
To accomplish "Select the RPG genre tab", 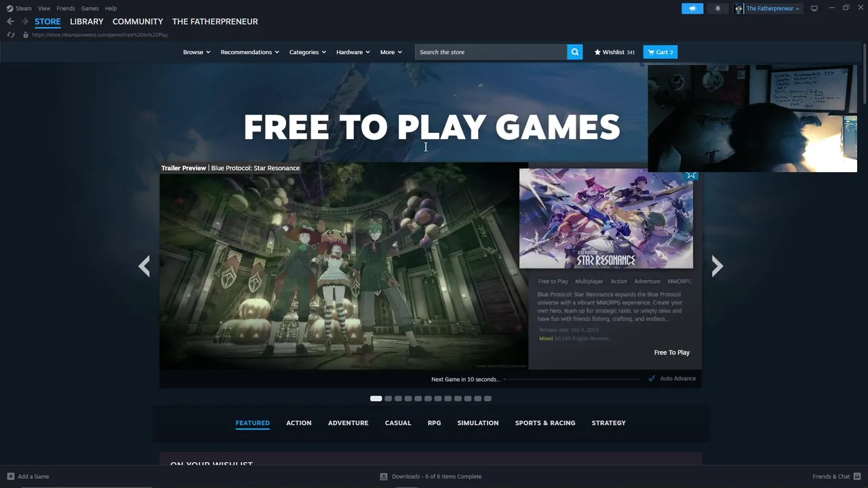I will (434, 423).
